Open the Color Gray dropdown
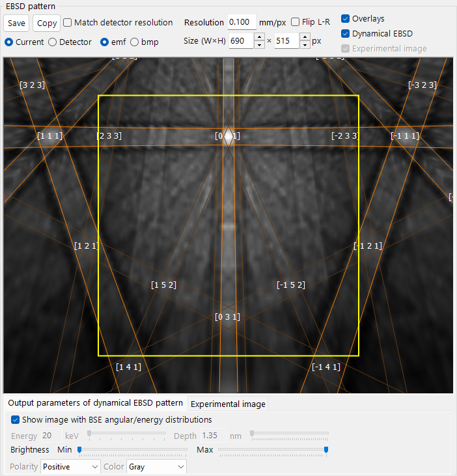The width and height of the screenshot is (457, 476). click(157, 467)
